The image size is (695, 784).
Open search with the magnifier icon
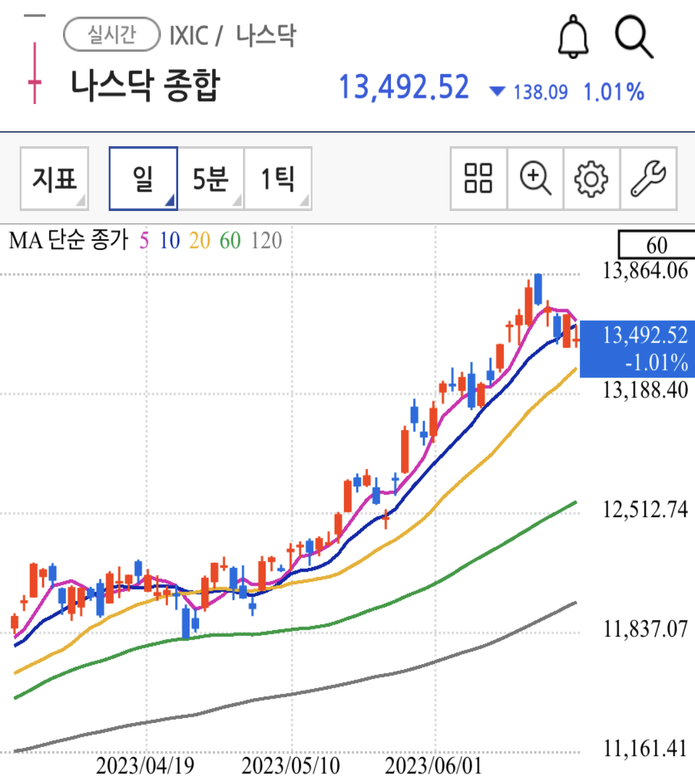pos(634,37)
